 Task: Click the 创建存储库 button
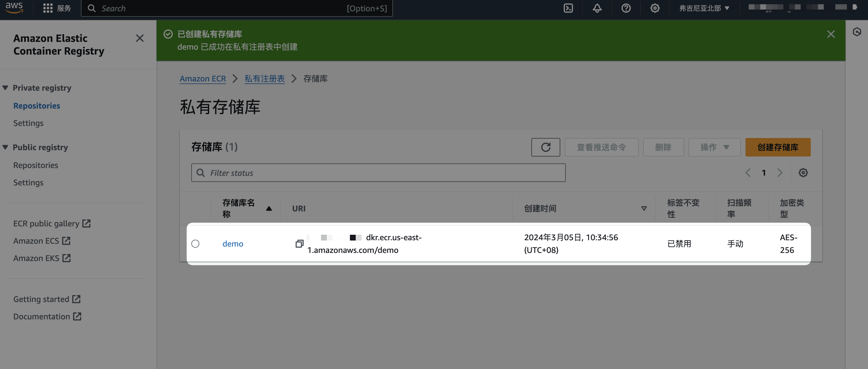pos(778,147)
